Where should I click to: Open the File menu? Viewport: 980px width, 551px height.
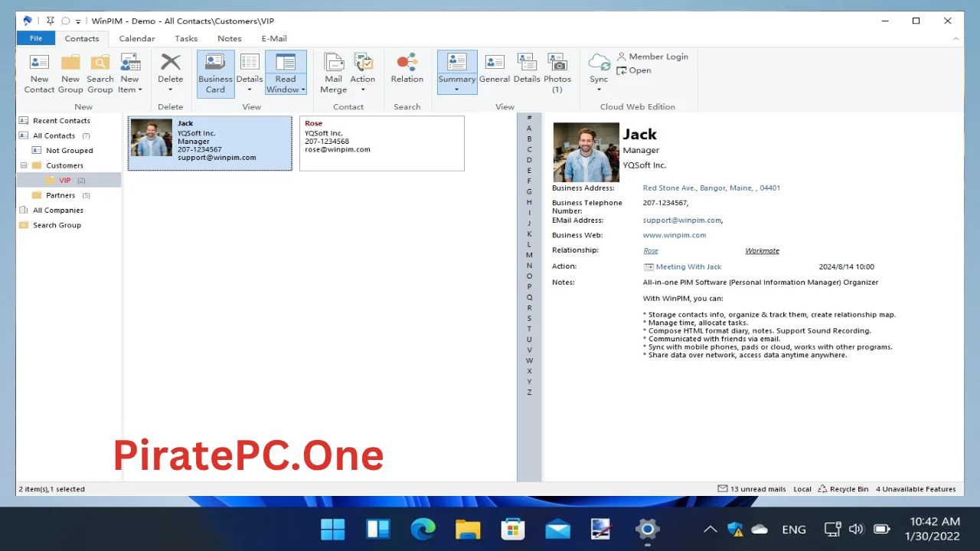click(x=36, y=38)
